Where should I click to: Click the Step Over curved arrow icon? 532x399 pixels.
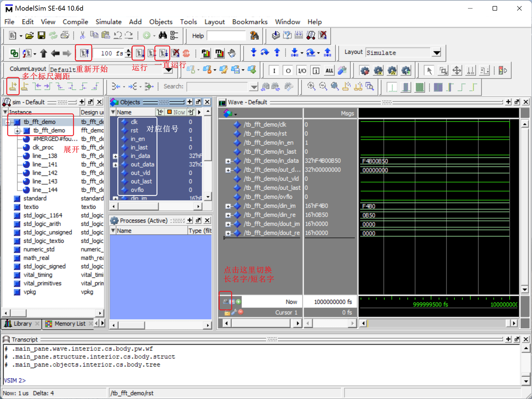265,52
